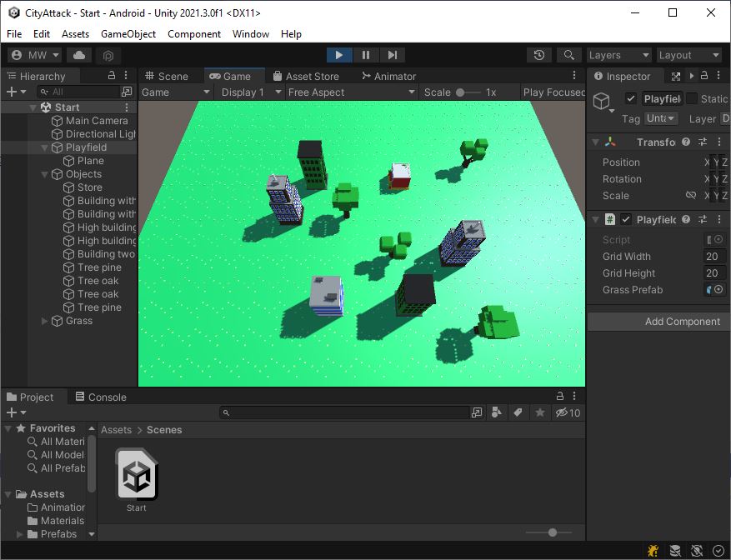Enable the Static checkbox in the Inspector
This screenshot has height=560, width=731.
click(690, 97)
